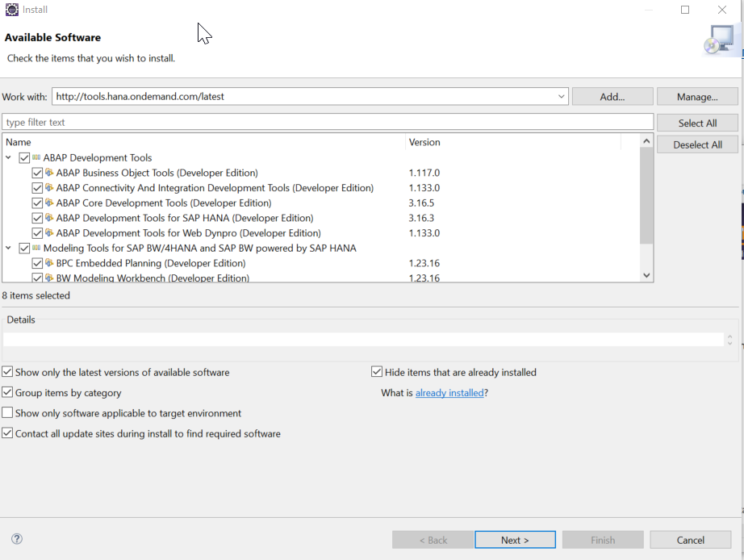Image resolution: width=744 pixels, height=560 pixels.
Task: Click the plugin icon beside BW Modeling Workbench
Action: [50, 277]
